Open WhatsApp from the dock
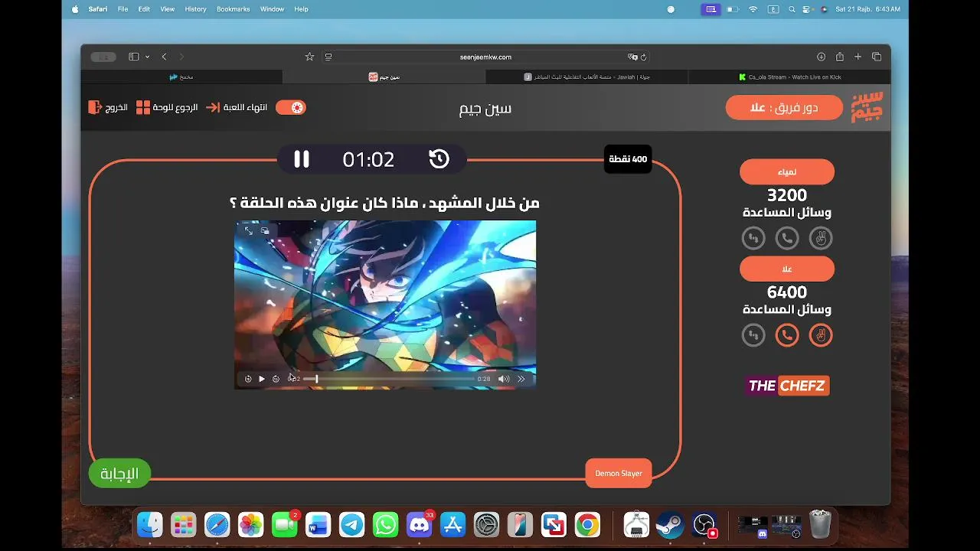The width and height of the screenshot is (980, 551). pyautogui.click(x=386, y=525)
